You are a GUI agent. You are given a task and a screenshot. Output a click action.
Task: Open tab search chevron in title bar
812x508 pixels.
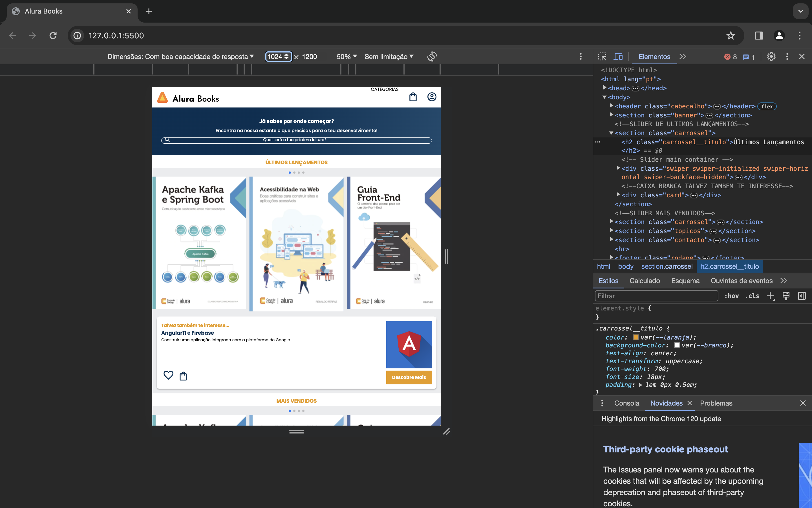click(x=801, y=11)
